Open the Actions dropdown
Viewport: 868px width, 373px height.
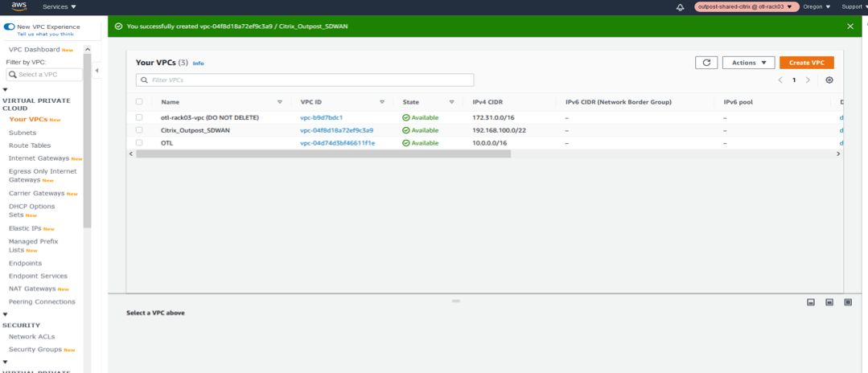click(x=748, y=63)
